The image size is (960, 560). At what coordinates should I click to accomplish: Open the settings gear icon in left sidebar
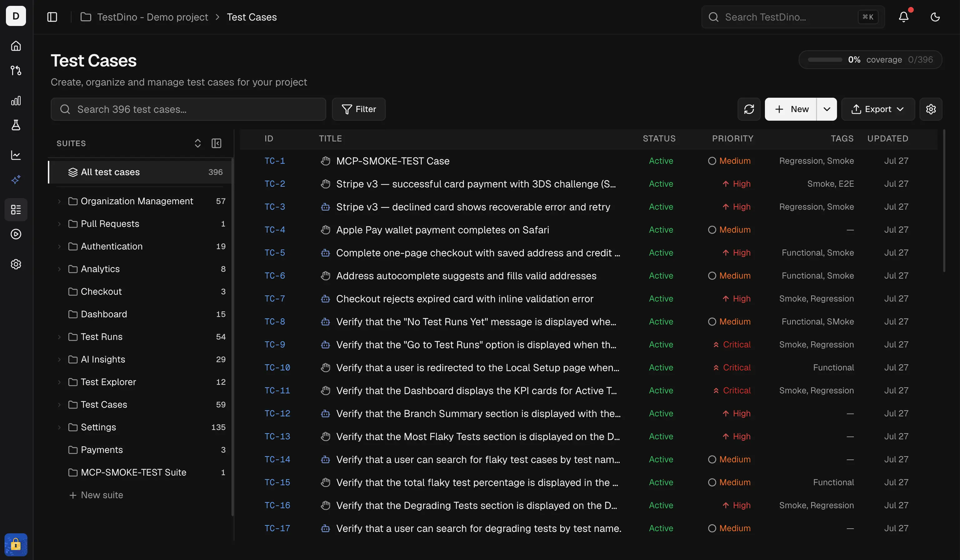tap(16, 264)
